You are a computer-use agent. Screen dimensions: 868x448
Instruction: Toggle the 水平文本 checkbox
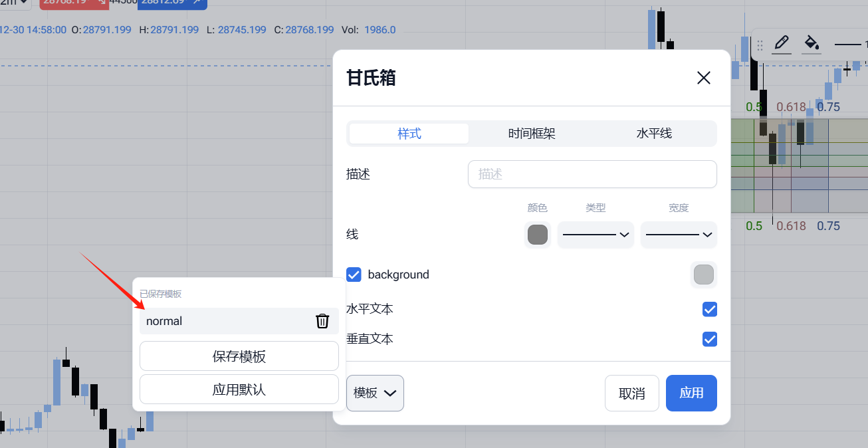[x=710, y=309]
